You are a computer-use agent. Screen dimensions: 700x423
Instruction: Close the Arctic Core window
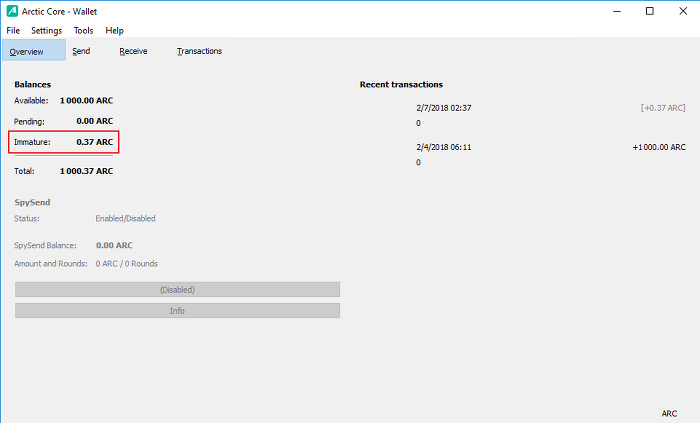683,11
